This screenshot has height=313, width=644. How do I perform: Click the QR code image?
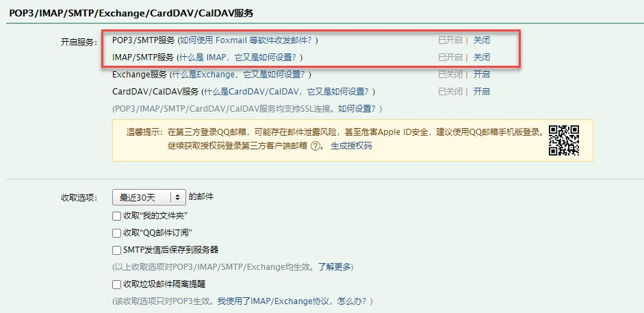point(564,140)
